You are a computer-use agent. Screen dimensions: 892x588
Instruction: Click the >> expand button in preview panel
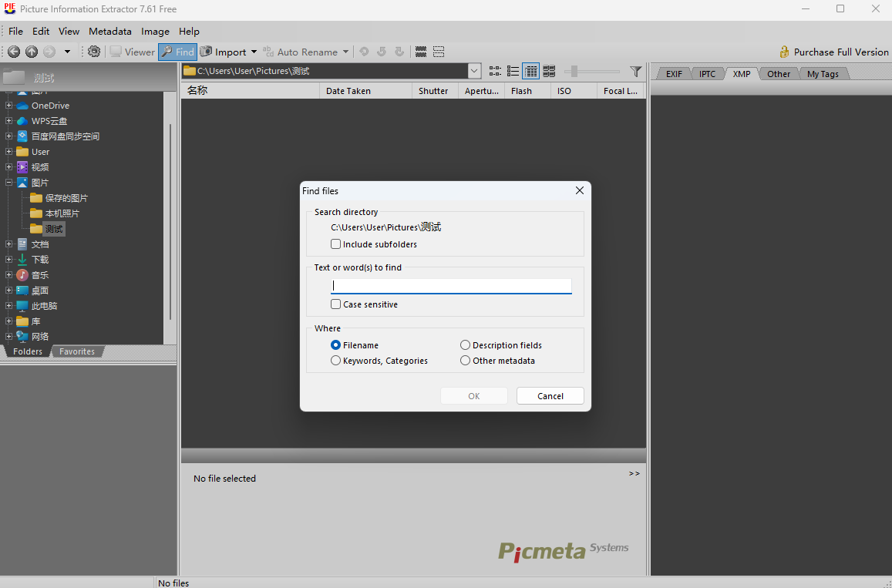click(634, 473)
